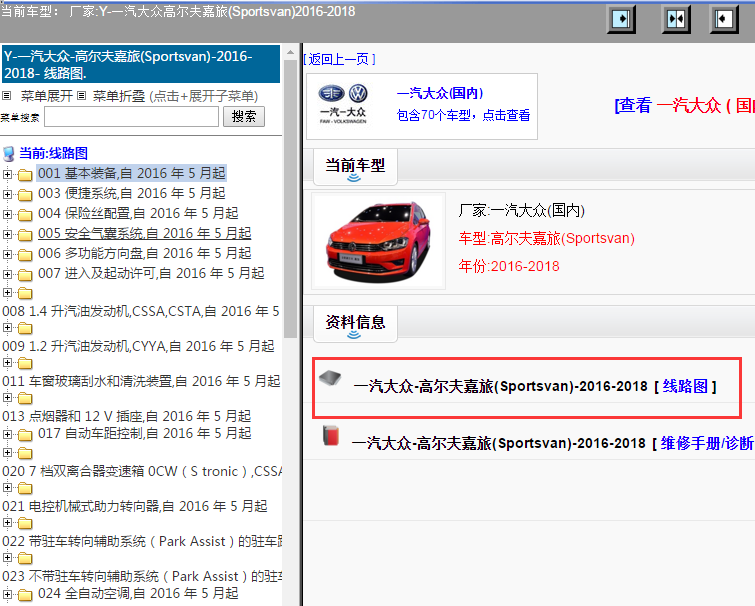Click the 菜单折叠 collapse-all icon

[82, 96]
